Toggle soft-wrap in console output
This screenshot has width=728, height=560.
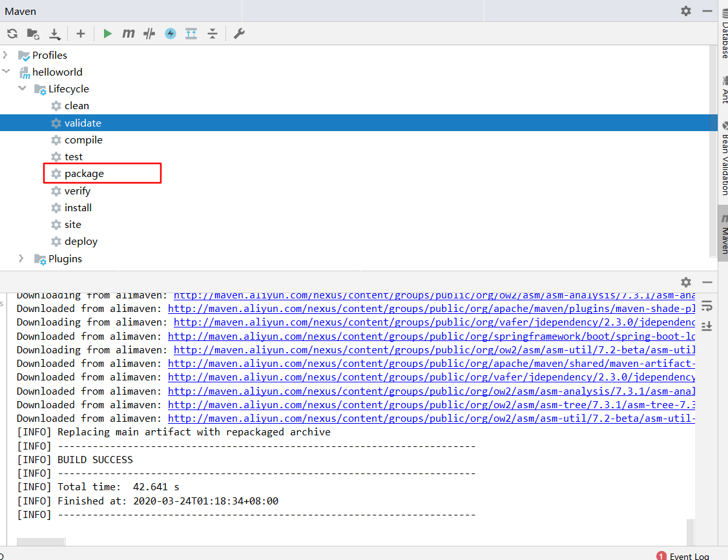pos(707,306)
